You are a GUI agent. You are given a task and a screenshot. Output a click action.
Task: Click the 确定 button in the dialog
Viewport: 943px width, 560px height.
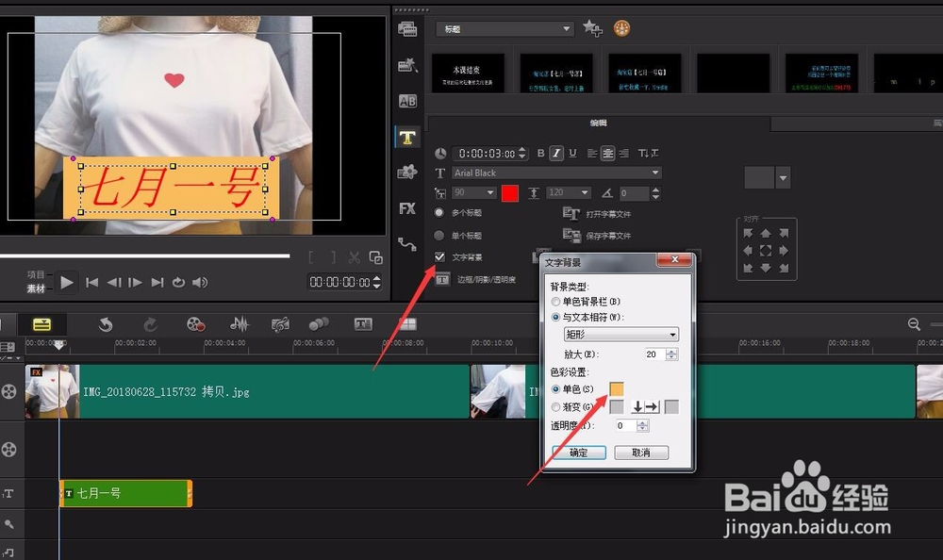click(x=578, y=452)
